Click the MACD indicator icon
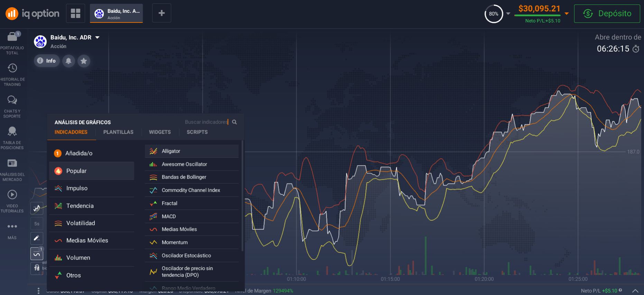This screenshot has width=644, height=295. [x=153, y=216]
